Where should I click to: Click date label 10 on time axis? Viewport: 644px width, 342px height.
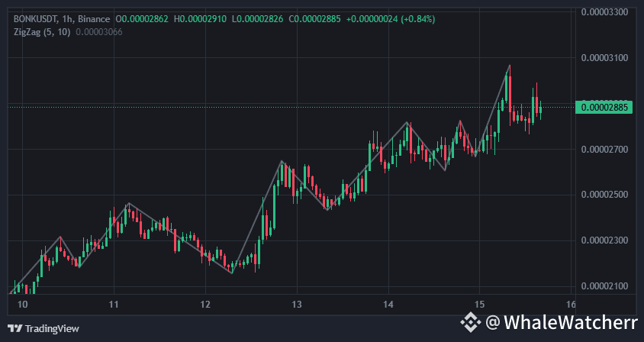[x=23, y=305]
